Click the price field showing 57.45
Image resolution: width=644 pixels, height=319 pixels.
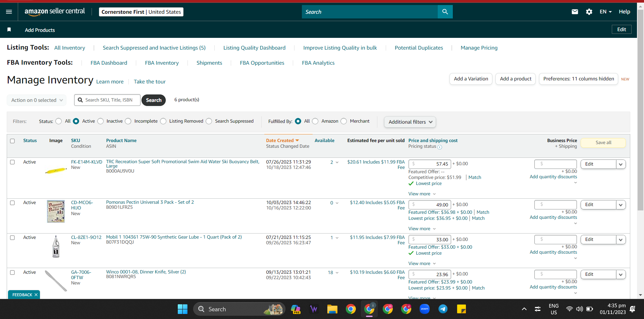(x=430, y=164)
